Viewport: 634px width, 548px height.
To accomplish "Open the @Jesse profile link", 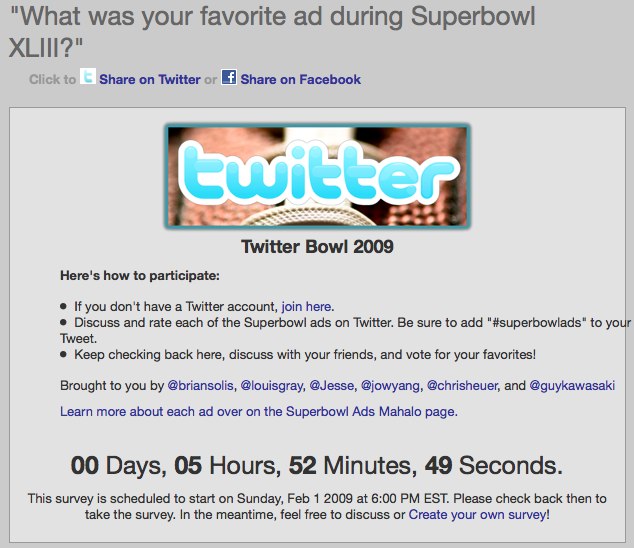I will (x=332, y=385).
